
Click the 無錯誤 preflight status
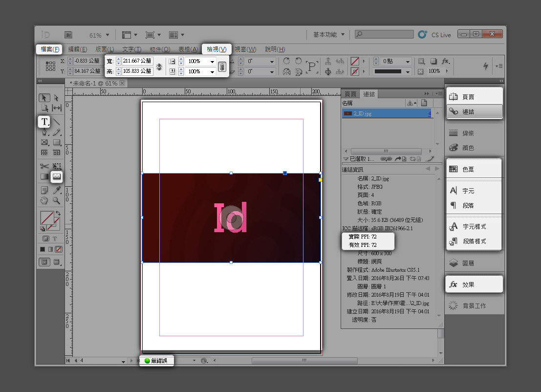(x=156, y=361)
